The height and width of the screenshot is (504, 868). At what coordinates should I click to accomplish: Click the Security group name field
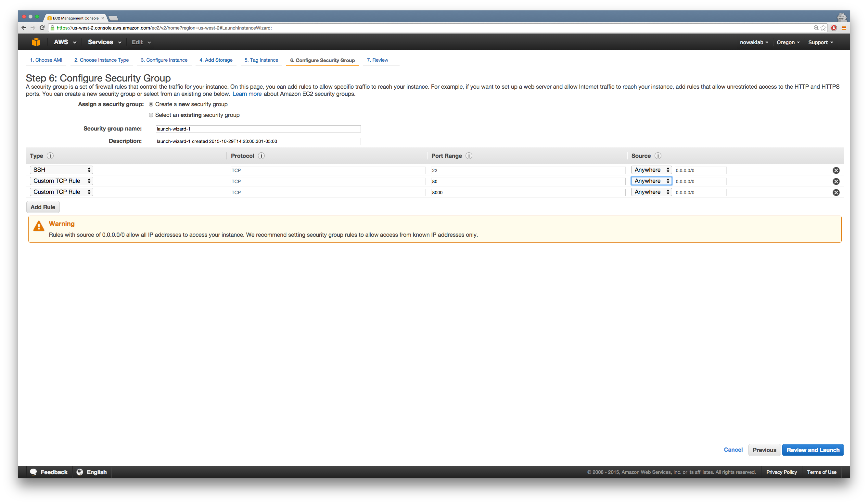coord(258,129)
